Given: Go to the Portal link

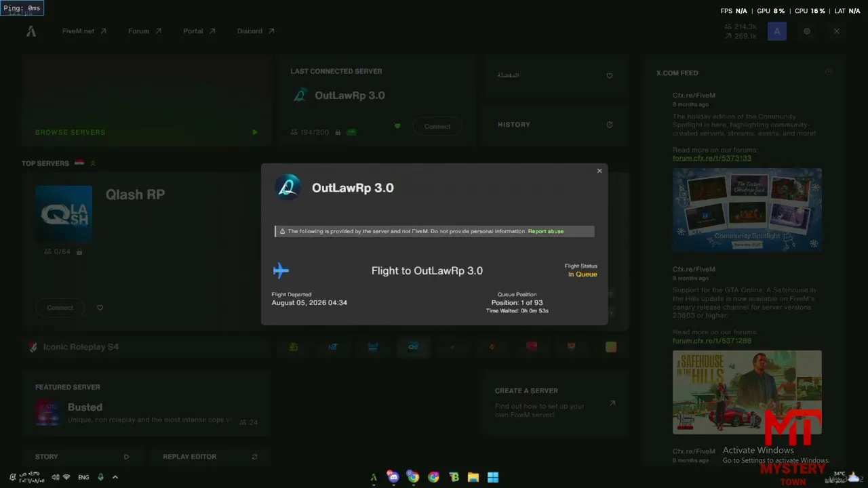Looking at the screenshot, I should [199, 31].
